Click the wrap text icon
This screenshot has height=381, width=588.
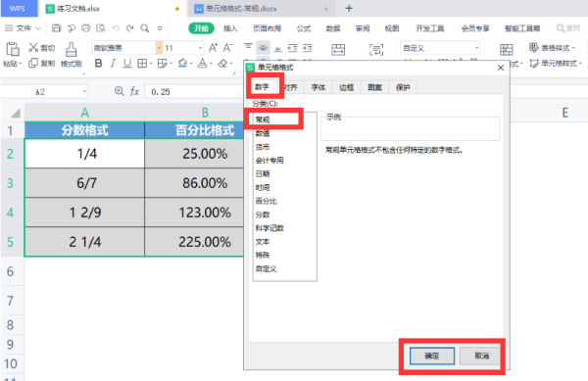(376, 49)
